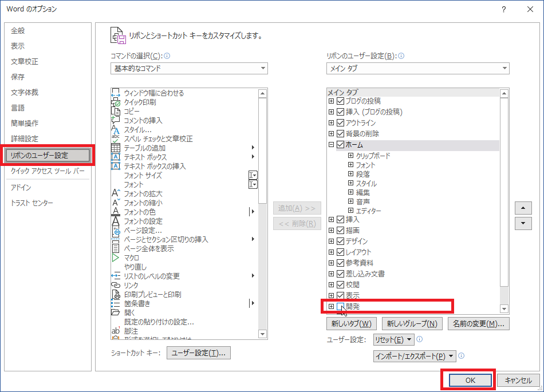Click 名前の変更 button
The width and height of the screenshot is (544, 392).
tap(478, 324)
